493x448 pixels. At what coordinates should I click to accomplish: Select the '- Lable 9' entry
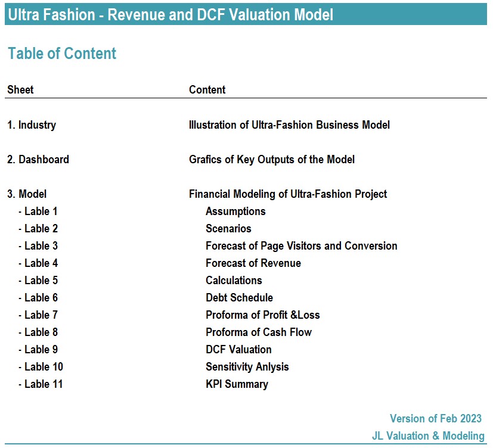tap(38, 349)
